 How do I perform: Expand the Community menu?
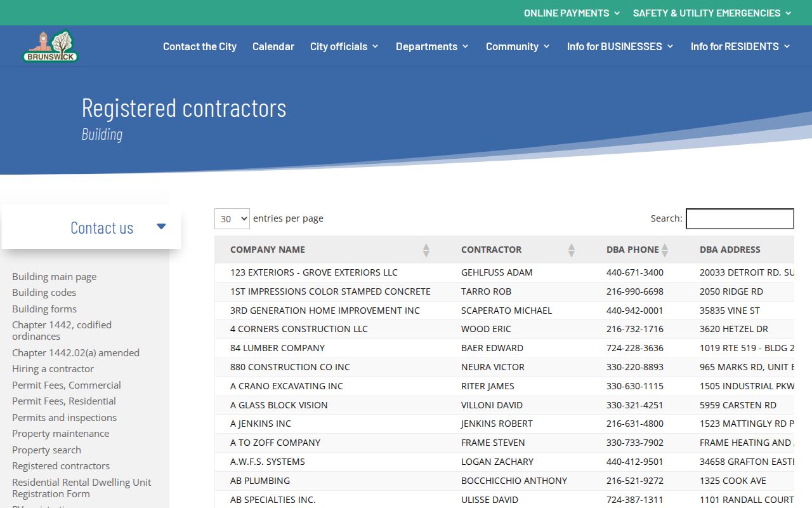click(x=518, y=46)
